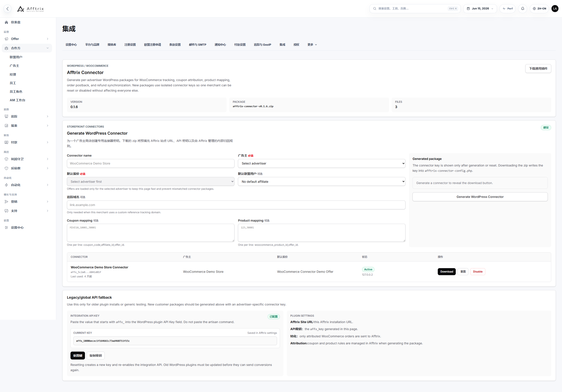Image resolution: width=562 pixels, height=392 pixels.
Task: Click the Coupon mapping textarea
Action: click(151, 233)
